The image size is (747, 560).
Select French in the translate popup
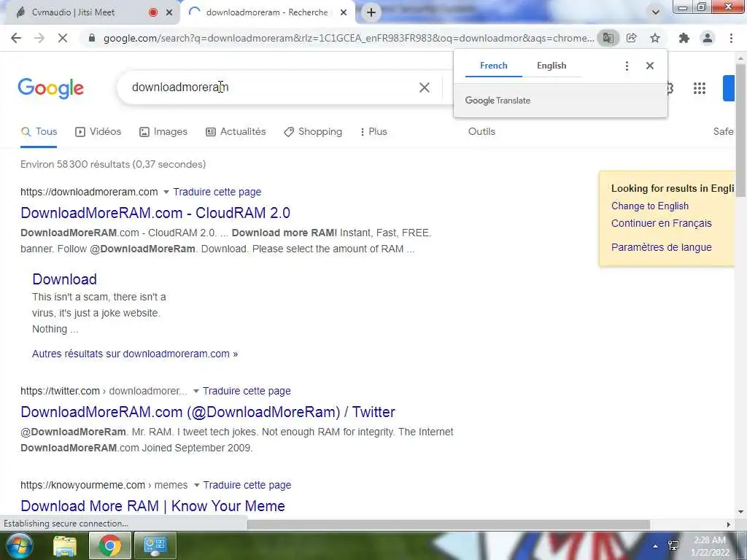(x=494, y=66)
